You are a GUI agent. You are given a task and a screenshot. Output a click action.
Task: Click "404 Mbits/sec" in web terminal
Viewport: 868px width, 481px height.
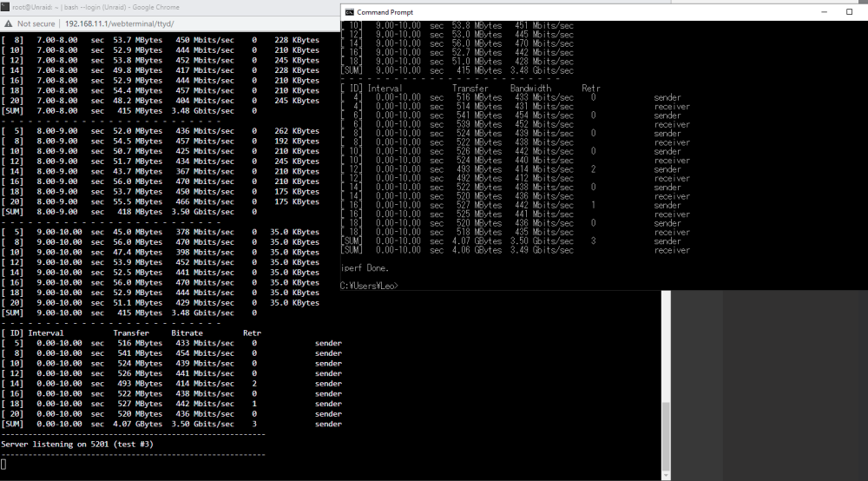click(205, 101)
